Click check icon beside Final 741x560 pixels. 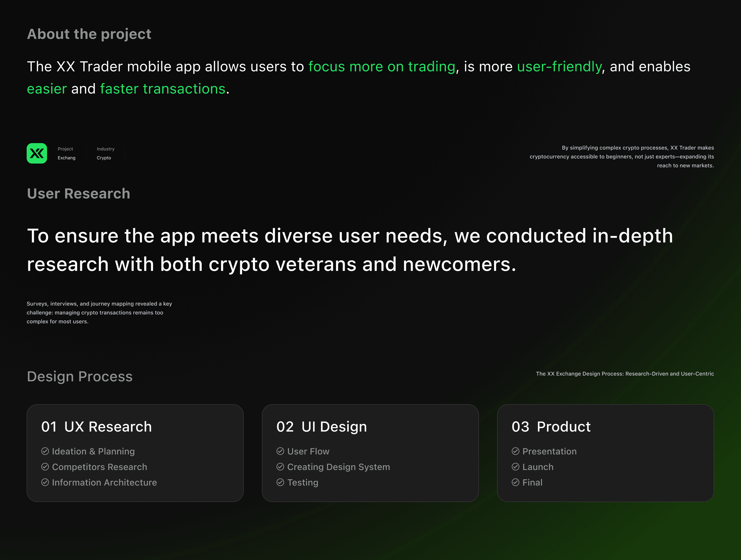(x=516, y=482)
